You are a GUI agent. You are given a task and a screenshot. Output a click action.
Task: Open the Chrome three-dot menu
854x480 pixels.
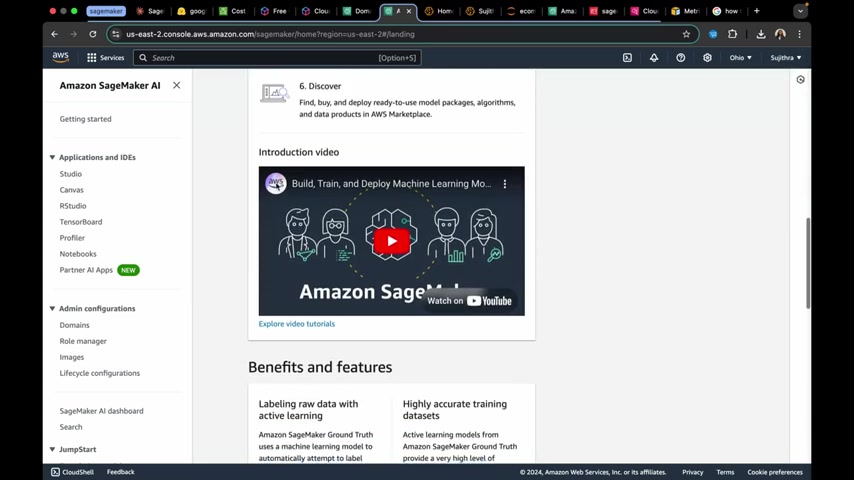pyautogui.click(x=800, y=34)
